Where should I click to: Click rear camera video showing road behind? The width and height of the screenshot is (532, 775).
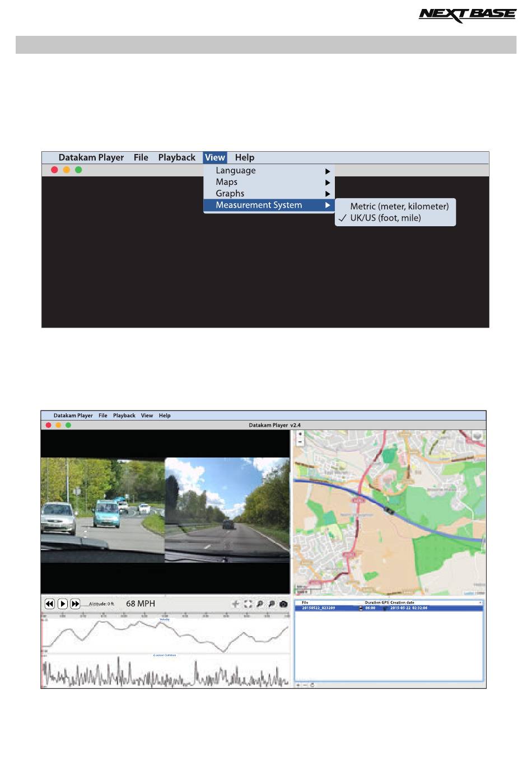[227, 510]
